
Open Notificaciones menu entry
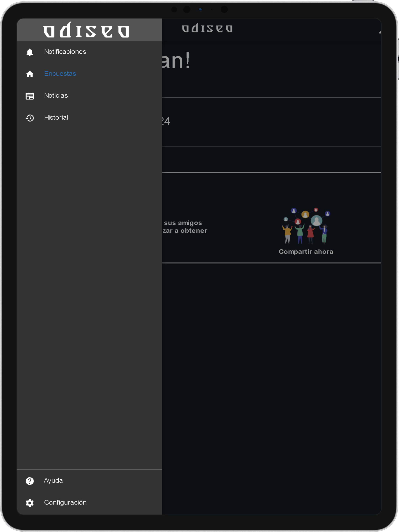65,52
